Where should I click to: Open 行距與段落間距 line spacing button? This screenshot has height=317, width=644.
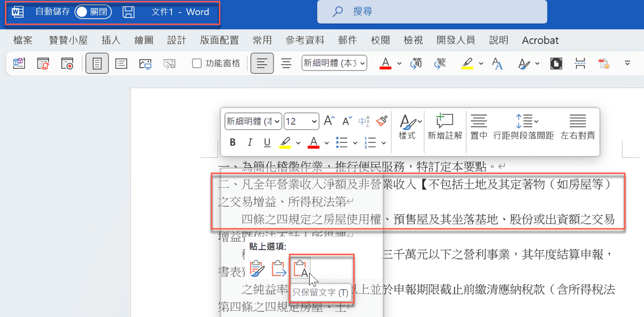(x=524, y=127)
